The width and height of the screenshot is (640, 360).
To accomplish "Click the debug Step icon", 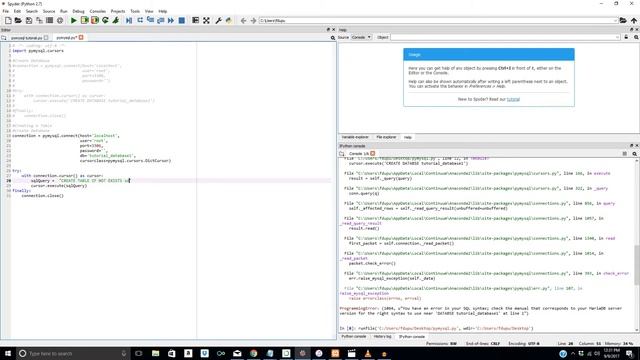I will (140, 20).
